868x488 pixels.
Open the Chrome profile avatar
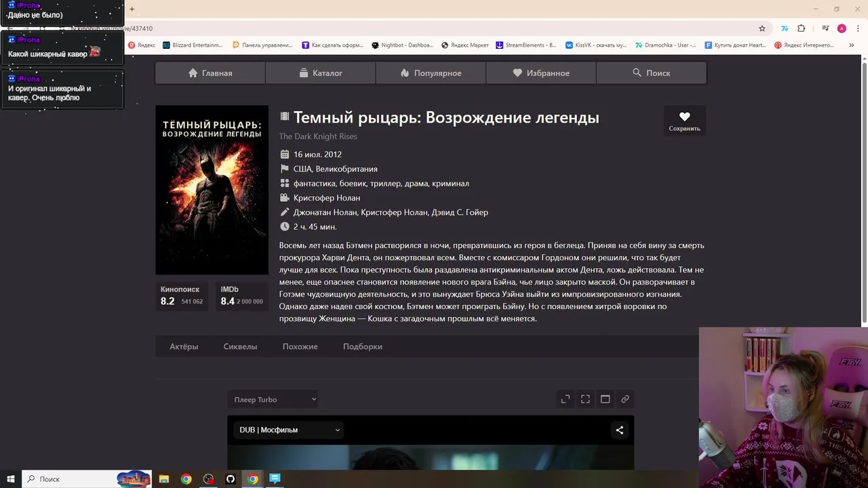point(842,28)
